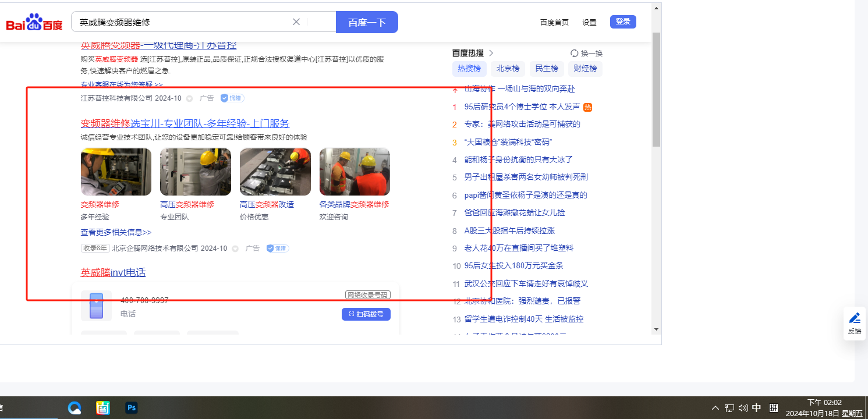Screen dimensions: 868x419
Task: Open the 高压变频器维修 caption link
Action: tap(187, 204)
